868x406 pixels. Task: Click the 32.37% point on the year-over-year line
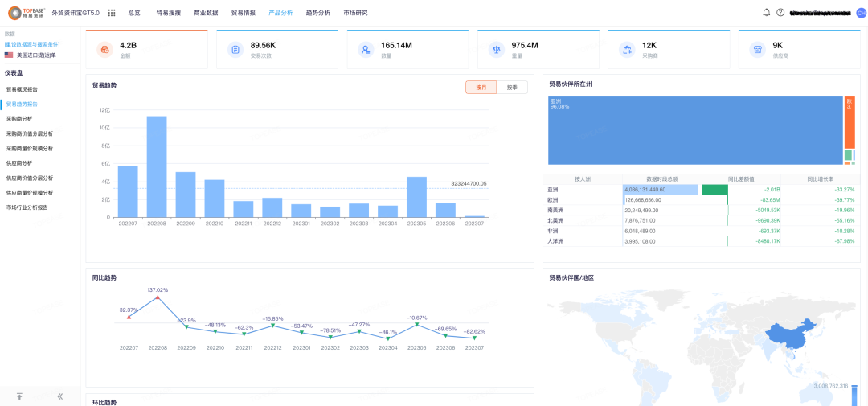click(x=129, y=317)
